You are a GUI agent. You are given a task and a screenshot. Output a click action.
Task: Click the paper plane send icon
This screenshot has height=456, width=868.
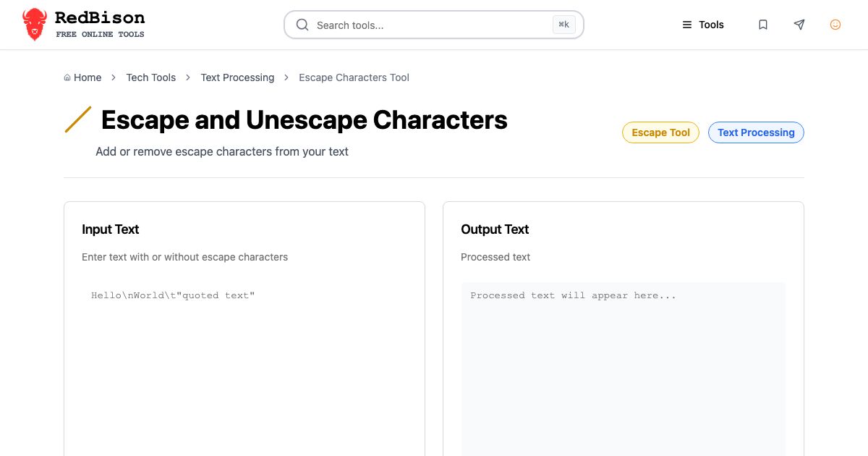pyautogui.click(x=799, y=25)
